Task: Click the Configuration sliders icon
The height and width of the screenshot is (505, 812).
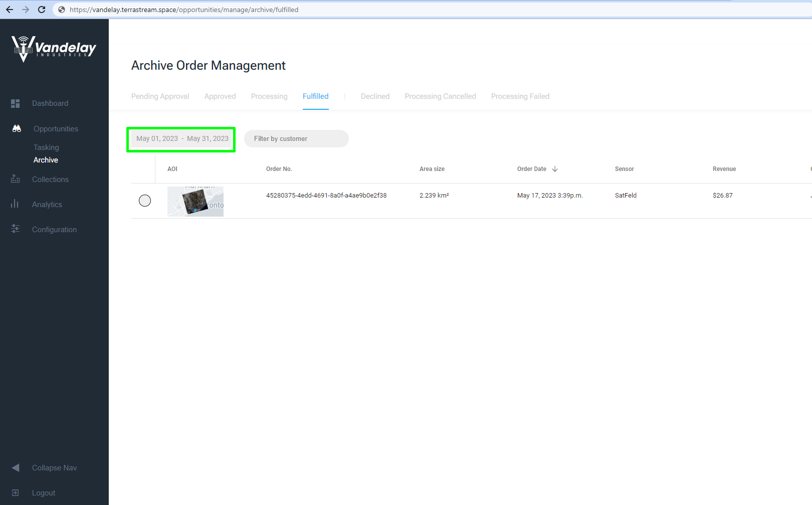Action: tap(16, 229)
